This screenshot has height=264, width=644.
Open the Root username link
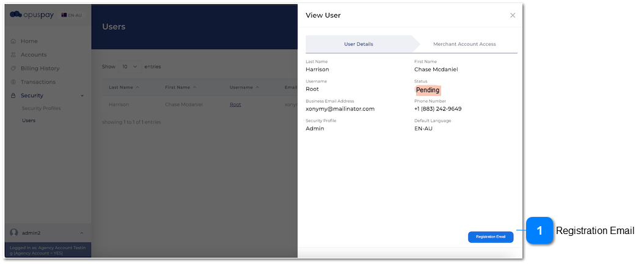point(235,105)
